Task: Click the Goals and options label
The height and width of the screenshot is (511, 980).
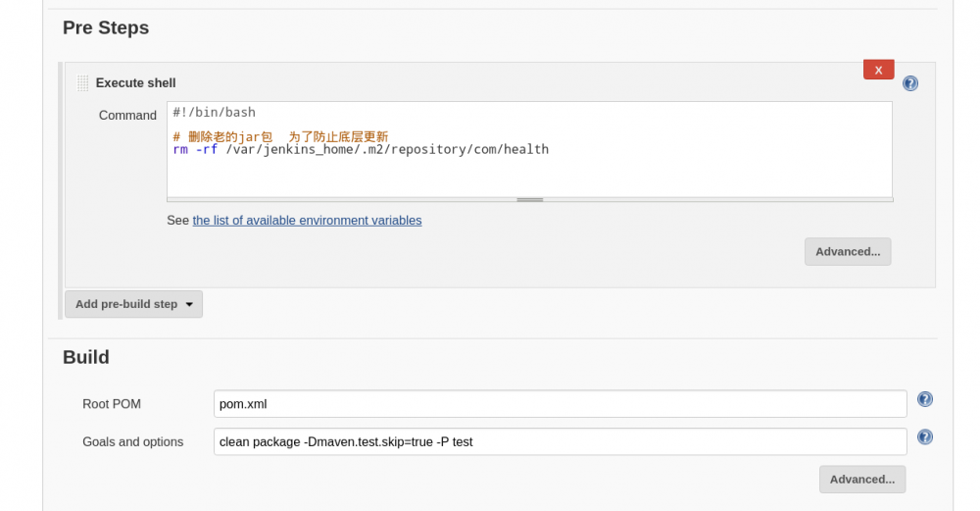Action: (132, 442)
